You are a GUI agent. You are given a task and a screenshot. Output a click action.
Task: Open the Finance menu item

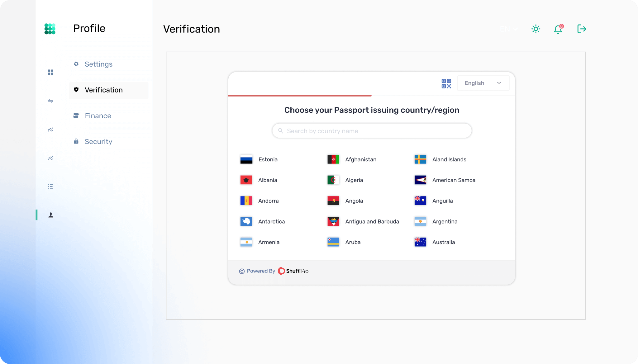coord(98,116)
